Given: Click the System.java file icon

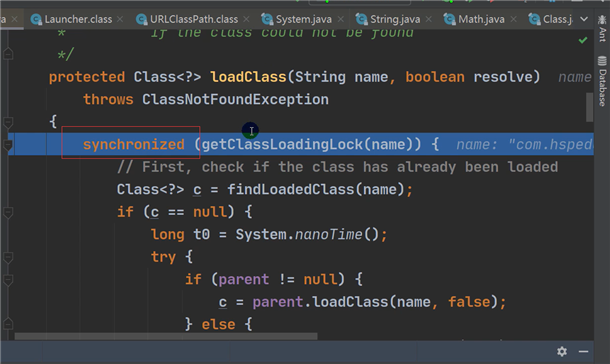Looking at the screenshot, I should 267,19.
